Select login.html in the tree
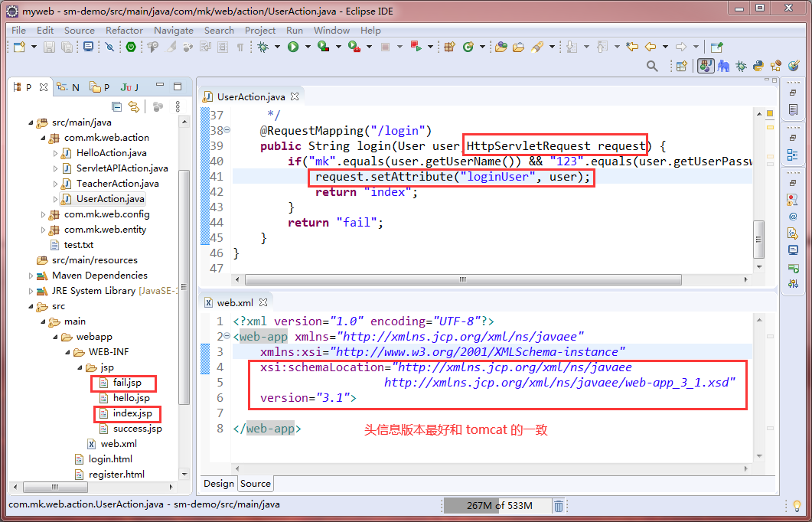 [x=109, y=459]
